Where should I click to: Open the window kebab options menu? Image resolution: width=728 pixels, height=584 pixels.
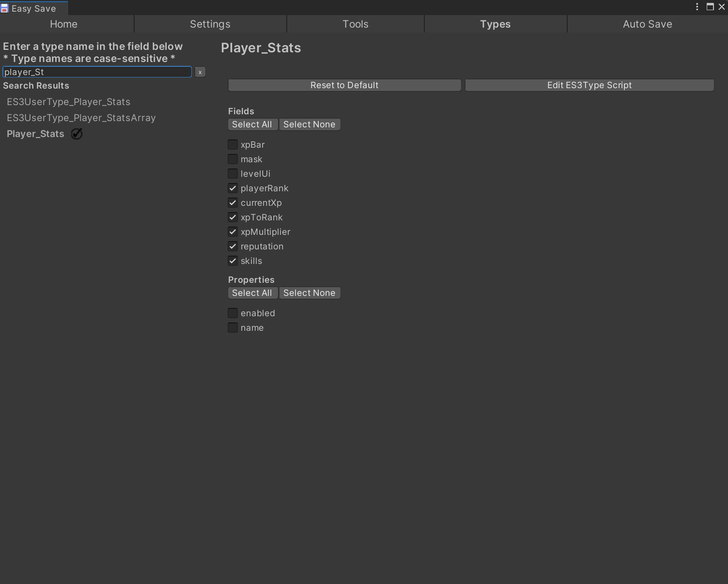[697, 7]
